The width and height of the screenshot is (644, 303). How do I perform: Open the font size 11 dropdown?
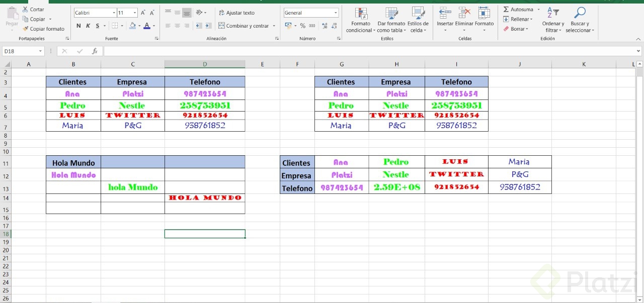point(135,13)
